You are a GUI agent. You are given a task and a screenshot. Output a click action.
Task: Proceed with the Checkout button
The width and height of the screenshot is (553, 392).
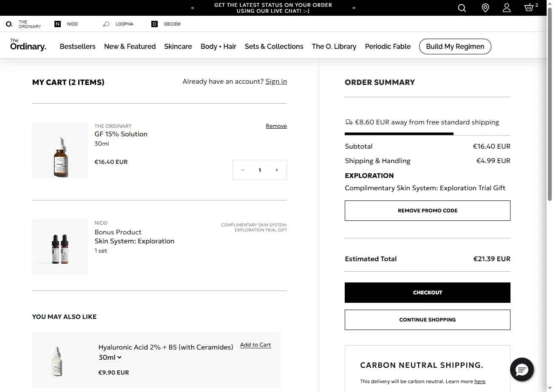point(428,293)
